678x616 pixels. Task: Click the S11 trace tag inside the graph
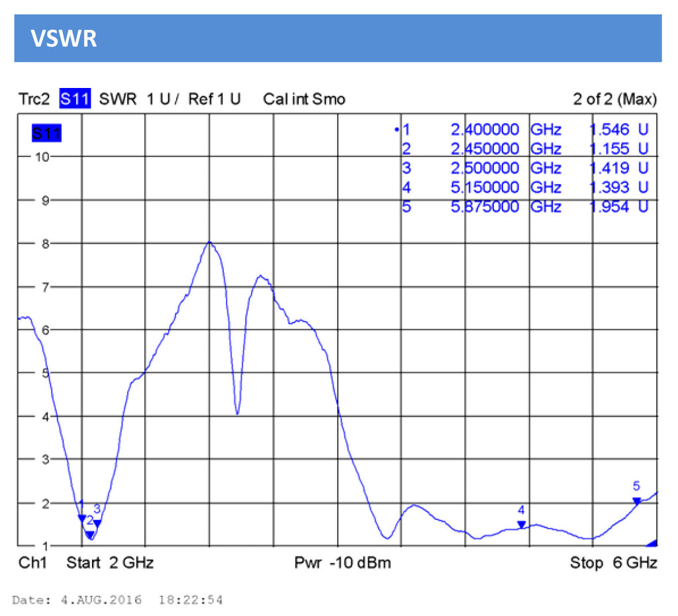point(46,134)
